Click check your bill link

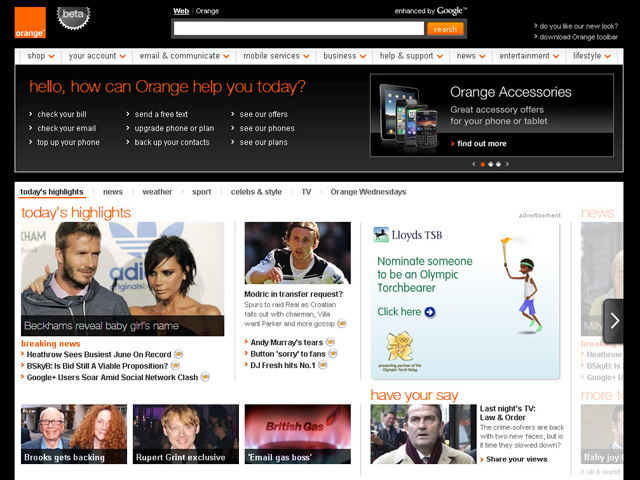tap(62, 114)
